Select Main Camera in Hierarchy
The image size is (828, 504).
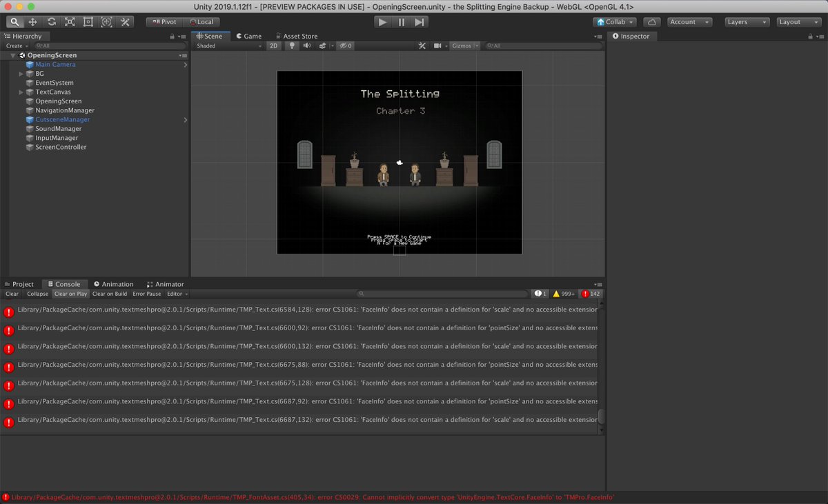pyautogui.click(x=55, y=64)
